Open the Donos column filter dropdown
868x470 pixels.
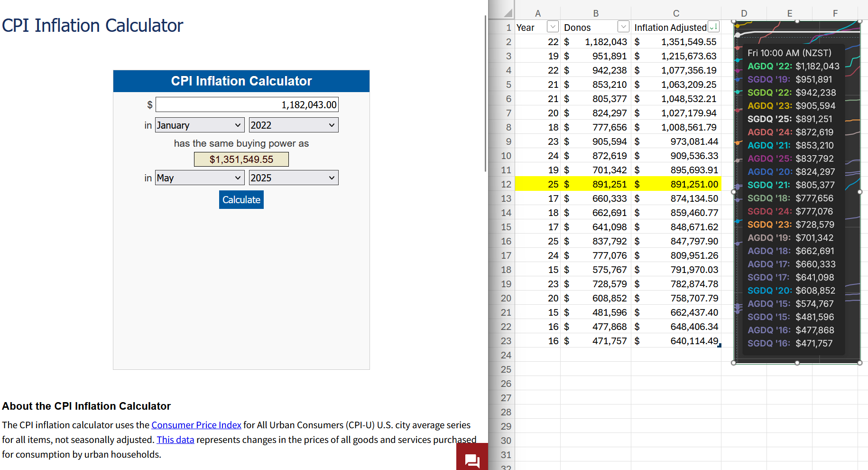(623, 27)
